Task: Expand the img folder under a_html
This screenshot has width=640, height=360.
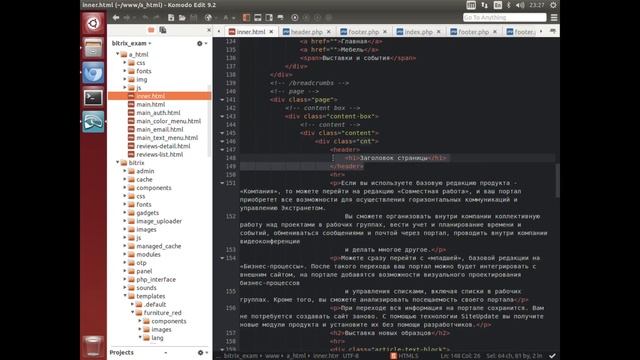Action: 125,79
